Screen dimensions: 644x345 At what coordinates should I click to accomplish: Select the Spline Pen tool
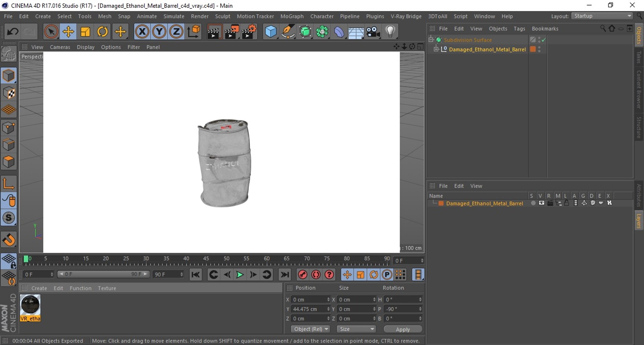pos(288,32)
